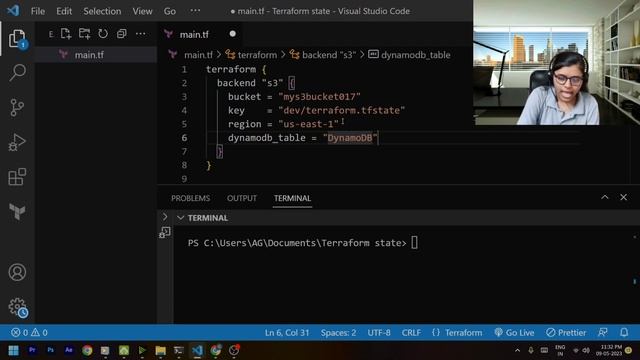The width and height of the screenshot is (640, 360).
Task: Click the unsaved dot on the main.tf tab
Action: click(x=232, y=34)
